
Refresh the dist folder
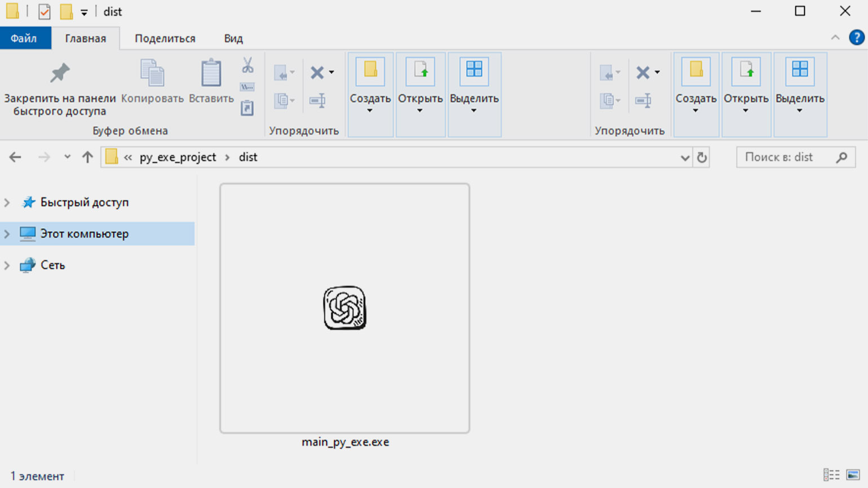pyautogui.click(x=702, y=157)
